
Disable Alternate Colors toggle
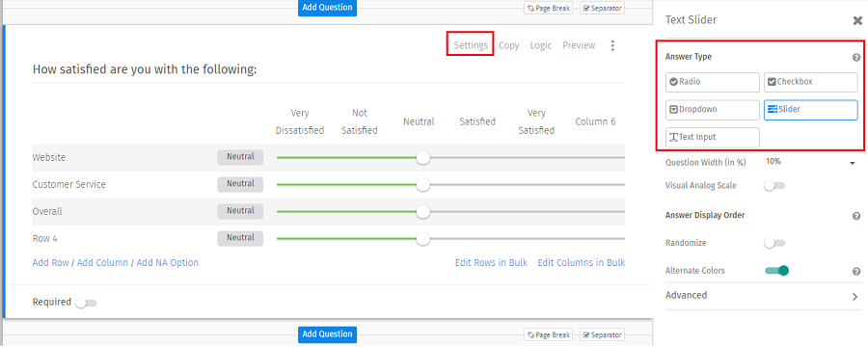[776, 271]
